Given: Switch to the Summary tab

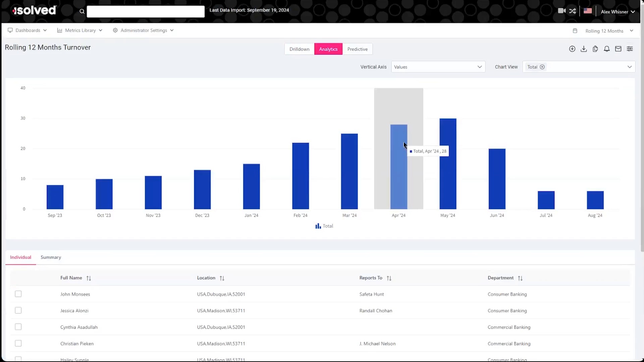Looking at the screenshot, I should [x=51, y=257].
